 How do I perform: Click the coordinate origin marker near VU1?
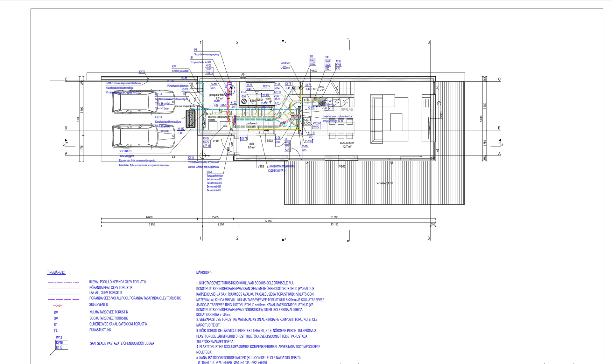203,155
